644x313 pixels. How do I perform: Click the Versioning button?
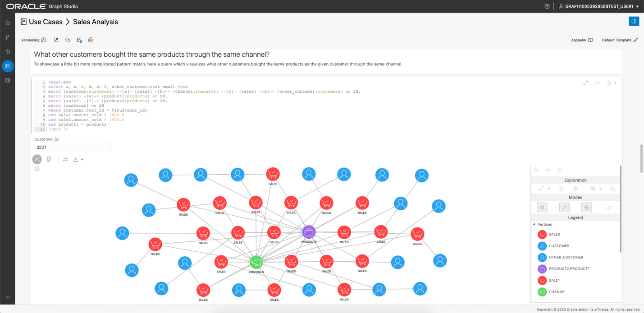pos(33,40)
